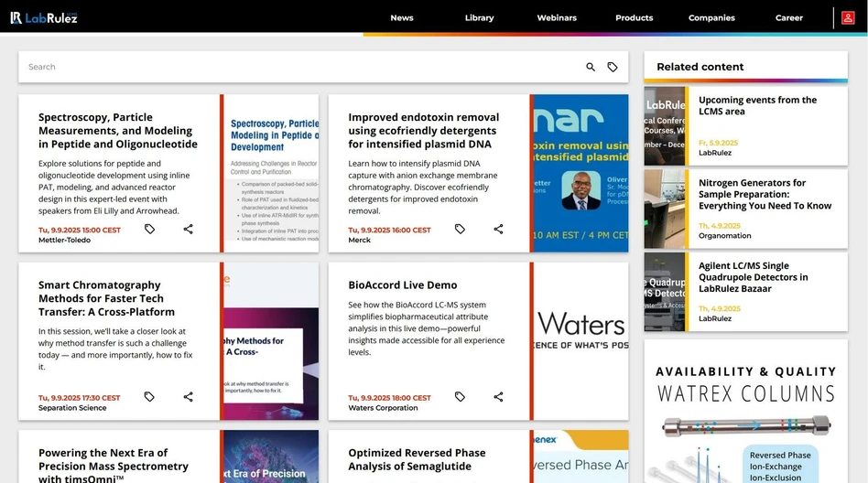Open tag filter icon in search bar

click(613, 67)
